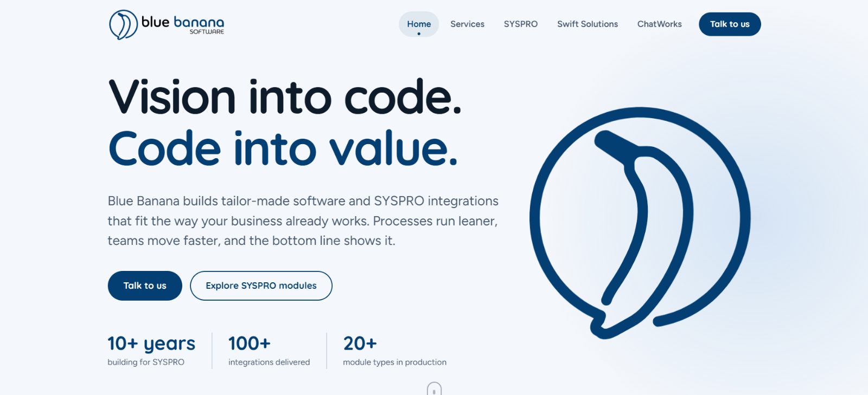Screen dimensions: 868x395
Task: Click the "Code into value." headline
Action: click(283, 148)
